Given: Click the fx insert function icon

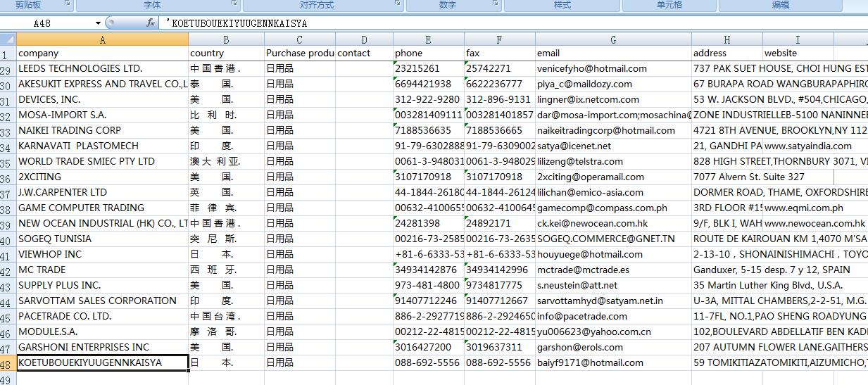Looking at the screenshot, I should (x=151, y=23).
